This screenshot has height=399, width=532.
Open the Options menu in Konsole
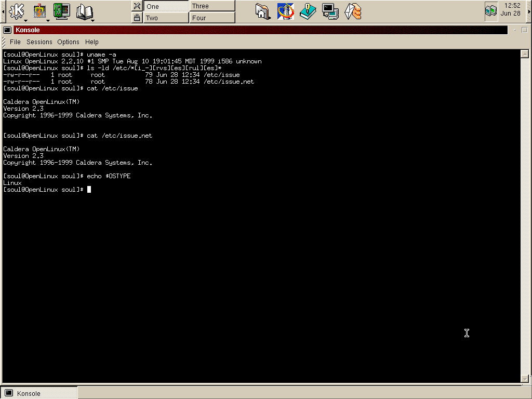tap(68, 42)
